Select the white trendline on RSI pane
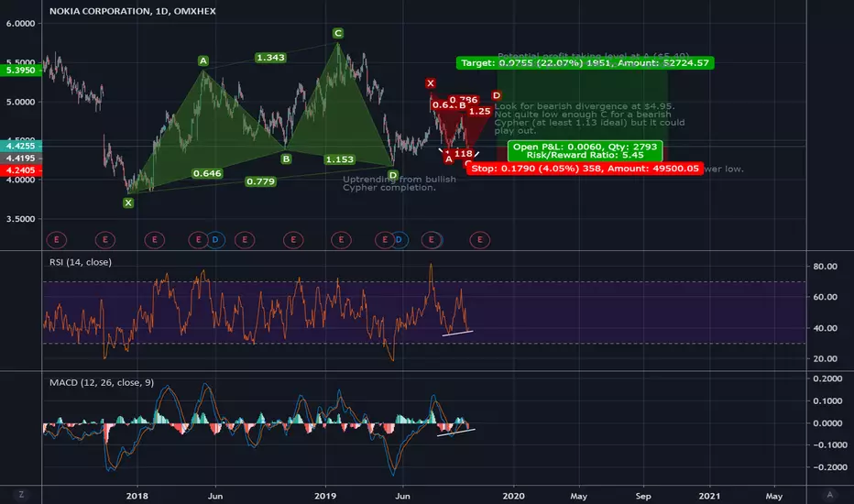854x504 pixels. (x=457, y=333)
